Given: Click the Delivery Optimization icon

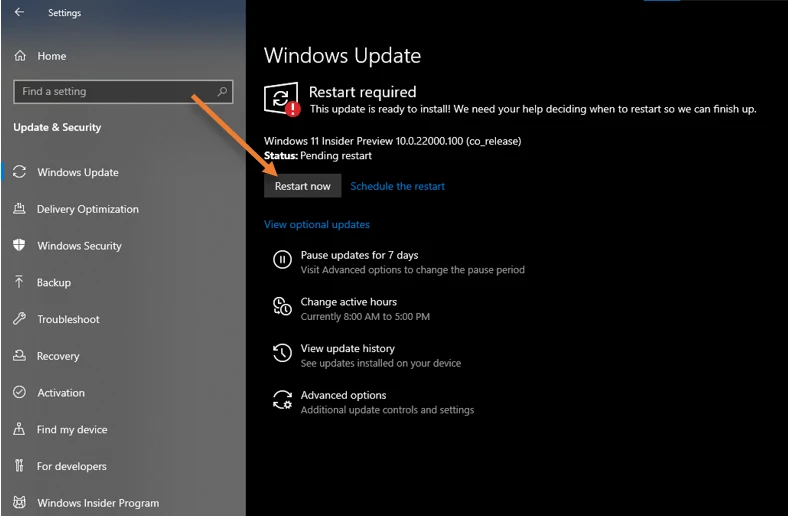Looking at the screenshot, I should tap(19, 209).
